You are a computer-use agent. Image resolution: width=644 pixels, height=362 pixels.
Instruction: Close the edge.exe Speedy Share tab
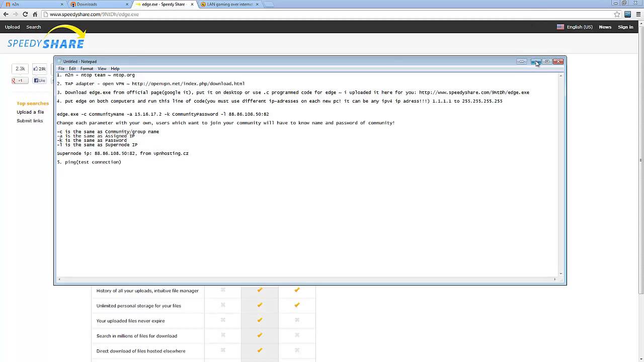point(192,4)
